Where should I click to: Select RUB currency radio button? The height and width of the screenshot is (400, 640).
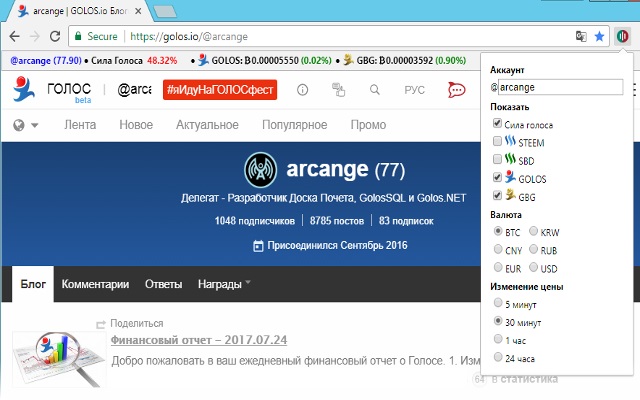(533, 249)
